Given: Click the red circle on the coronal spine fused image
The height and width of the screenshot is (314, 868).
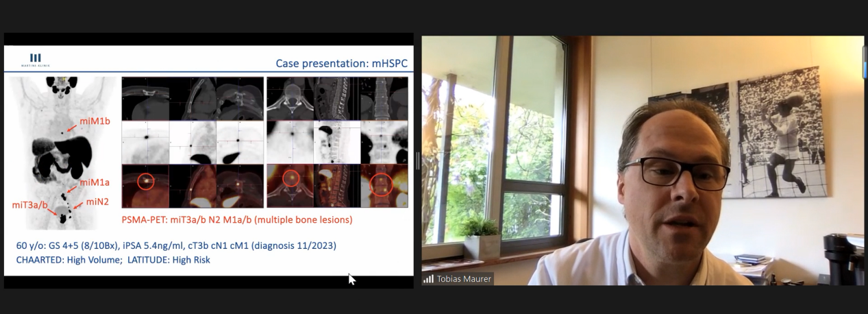Looking at the screenshot, I should click(382, 185).
